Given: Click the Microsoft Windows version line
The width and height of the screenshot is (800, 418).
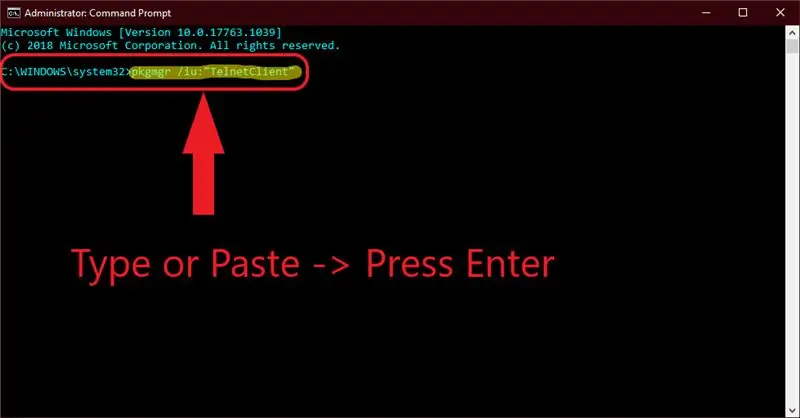Looking at the screenshot, I should pyautogui.click(x=141, y=33).
